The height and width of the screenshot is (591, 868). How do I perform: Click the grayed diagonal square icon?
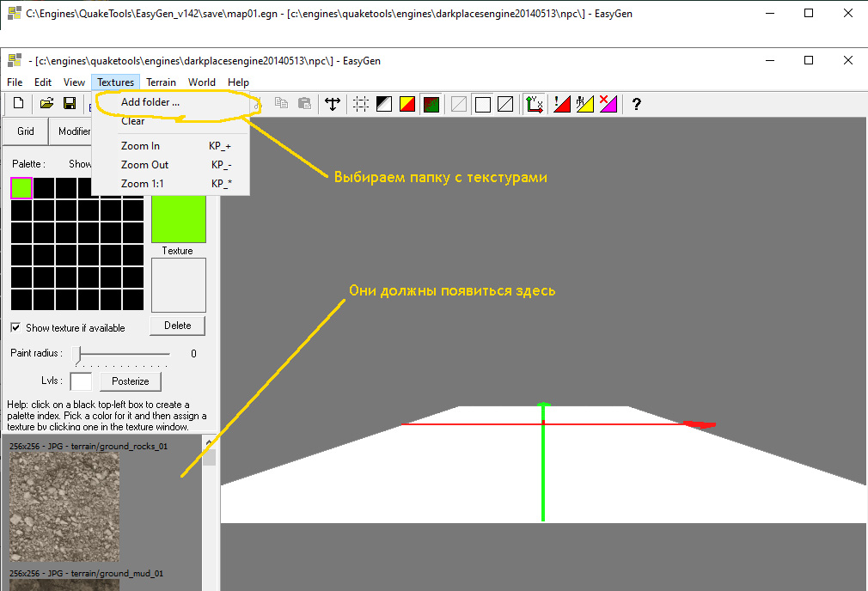[x=459, y=103]
